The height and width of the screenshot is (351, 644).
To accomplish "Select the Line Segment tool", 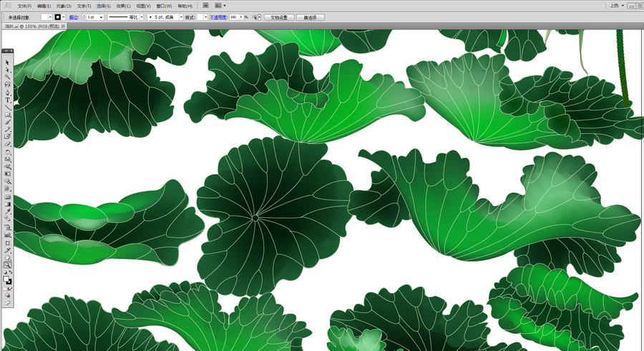I will [x=7, y=107].
